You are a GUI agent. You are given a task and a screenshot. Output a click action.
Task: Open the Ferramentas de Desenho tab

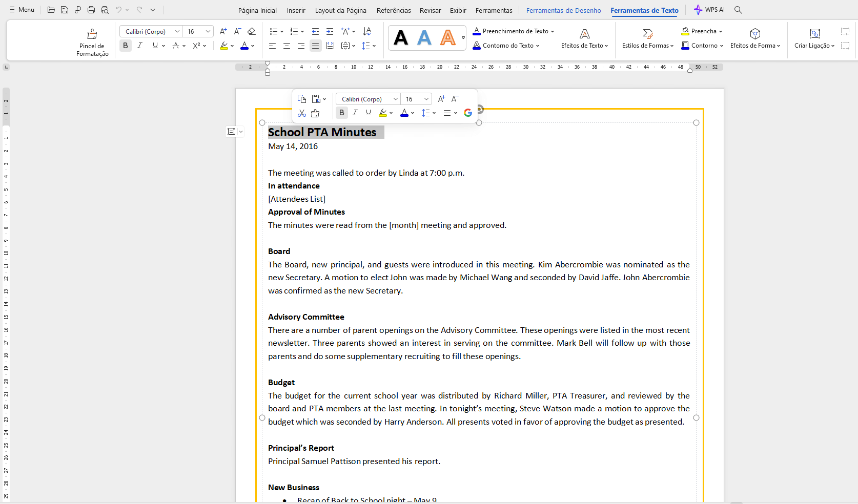(x=563, y=10)
